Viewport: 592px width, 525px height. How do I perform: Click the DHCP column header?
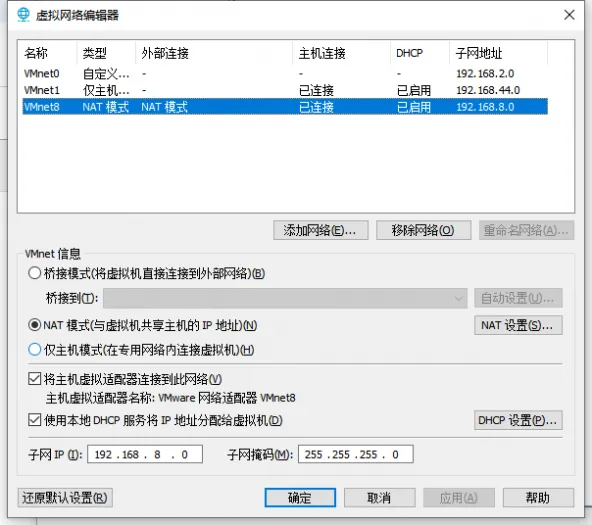(420, 53)
